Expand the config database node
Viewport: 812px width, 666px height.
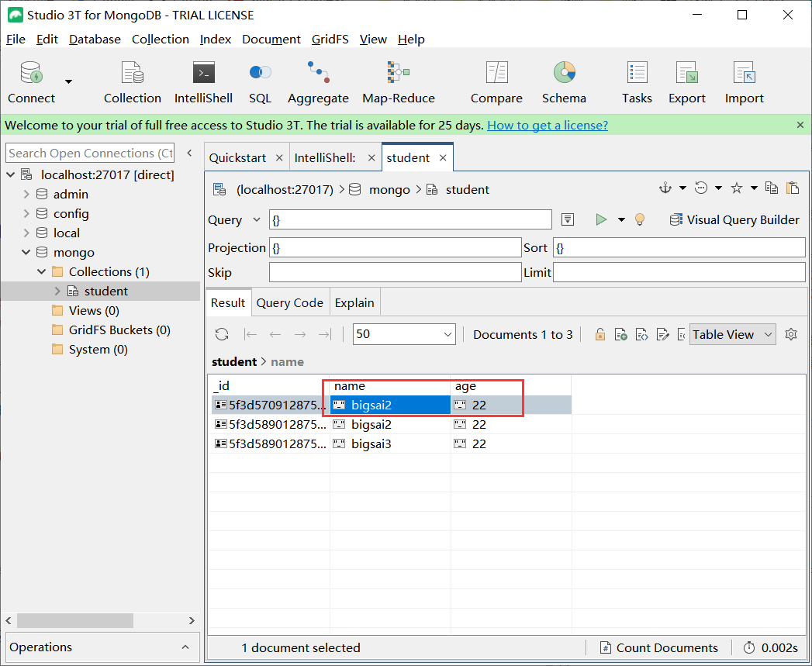click(26, 213)
